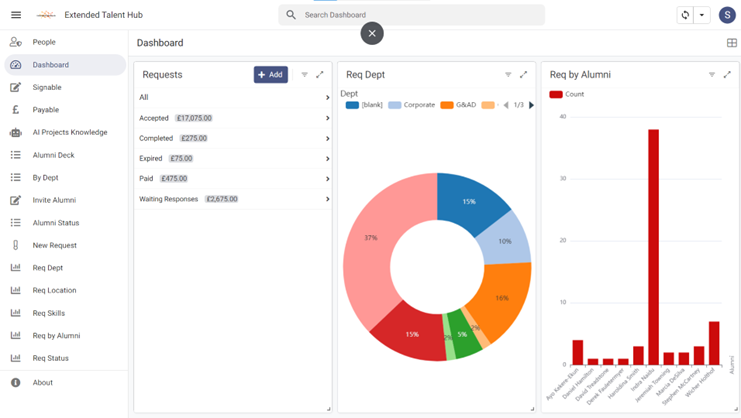Click the Add request button
The width and height of the screenshot is (741, 418).
point(270,75)
